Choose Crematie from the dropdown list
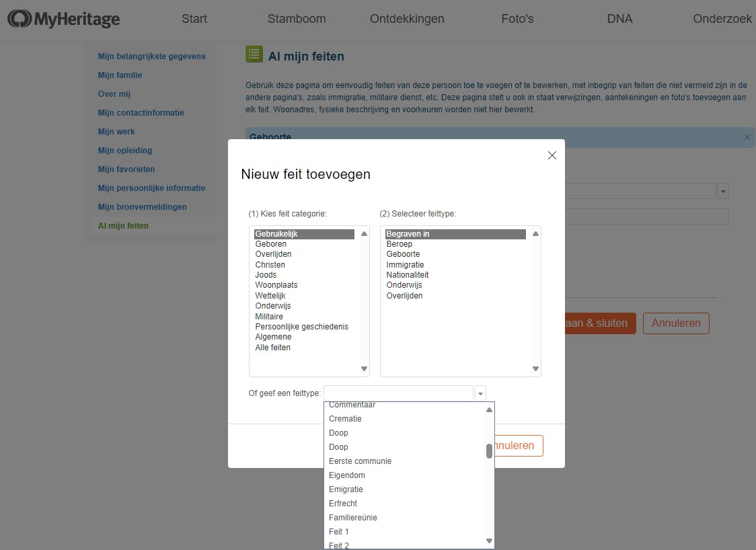Screen dimensions: 756x550 (345, 419)
